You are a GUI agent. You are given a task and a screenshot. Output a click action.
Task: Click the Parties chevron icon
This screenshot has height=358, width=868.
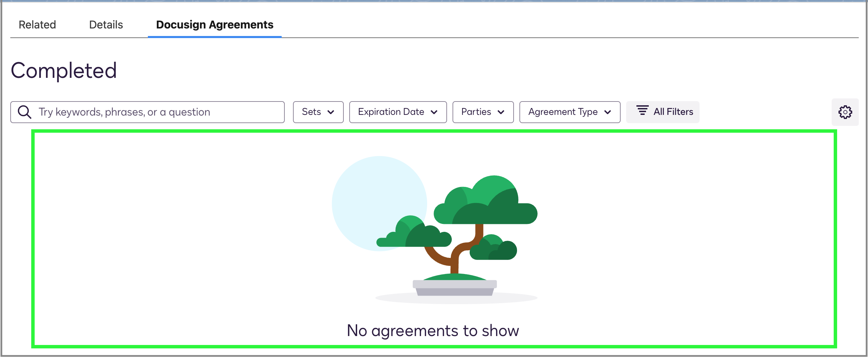[501, 112]
